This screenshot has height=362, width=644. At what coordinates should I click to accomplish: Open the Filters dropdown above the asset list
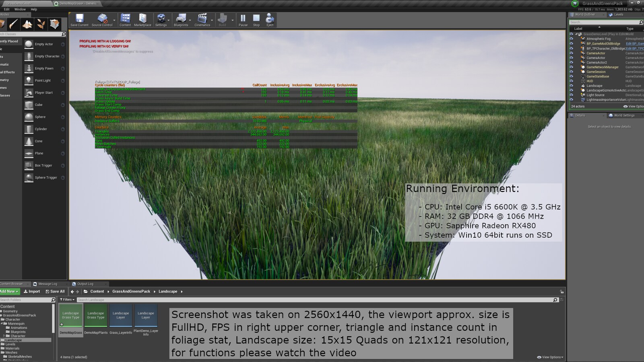[x=67, y=300]
